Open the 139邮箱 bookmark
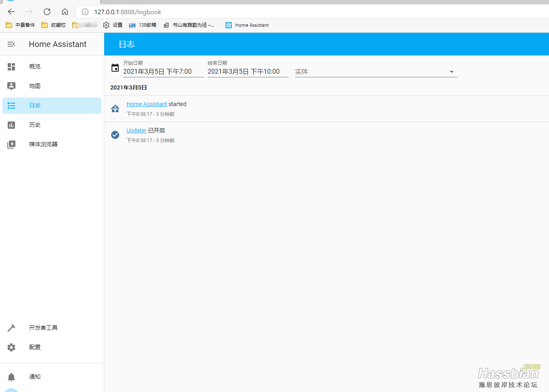549x392 pixels. pyautogui.click(x=142, y=25)
